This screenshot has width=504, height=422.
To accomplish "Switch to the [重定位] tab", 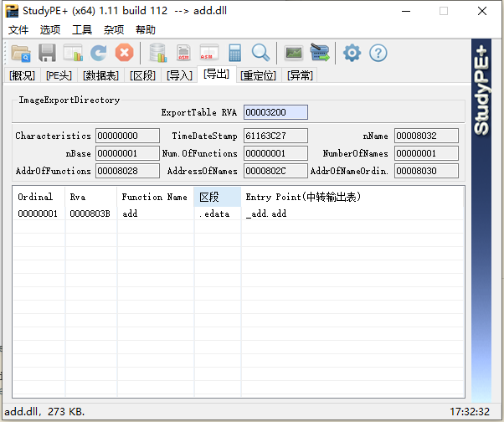I will (x=259, y=75).
